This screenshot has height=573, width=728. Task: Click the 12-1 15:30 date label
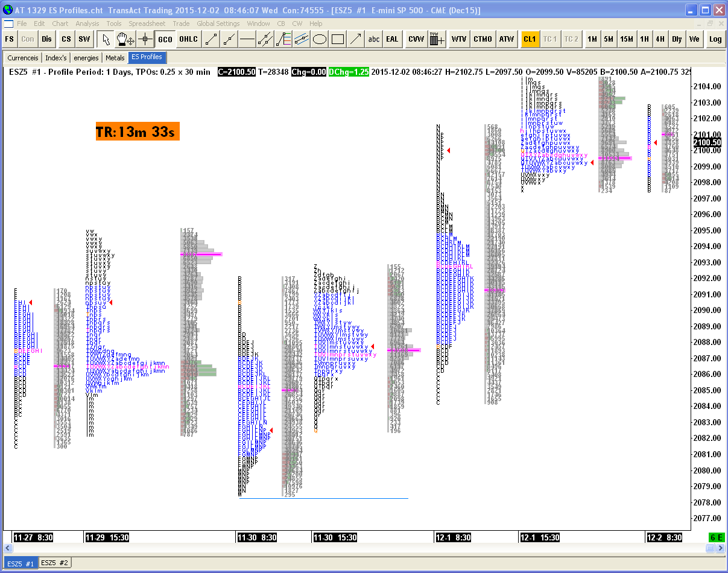pos(540,537)
